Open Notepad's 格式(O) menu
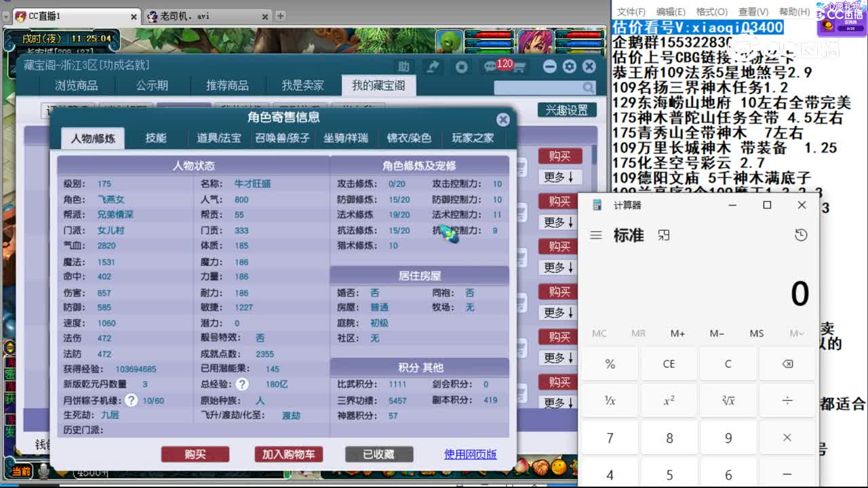This screenshot has width=868, height=488. pos(711,12)
